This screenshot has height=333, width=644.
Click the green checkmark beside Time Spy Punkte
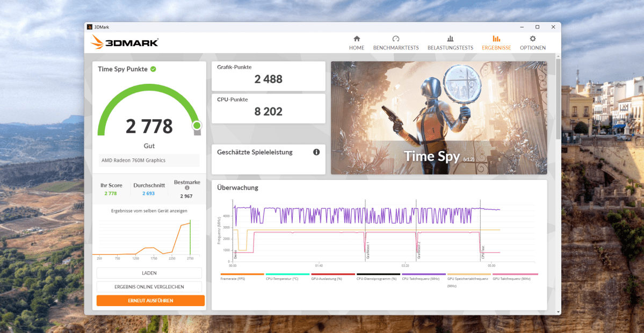[x=153, y=69]
